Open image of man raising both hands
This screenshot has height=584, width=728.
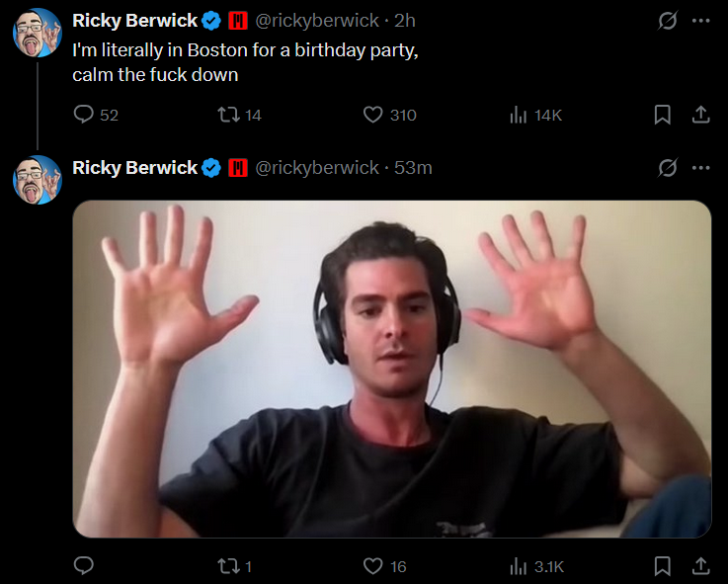point(392,369)
